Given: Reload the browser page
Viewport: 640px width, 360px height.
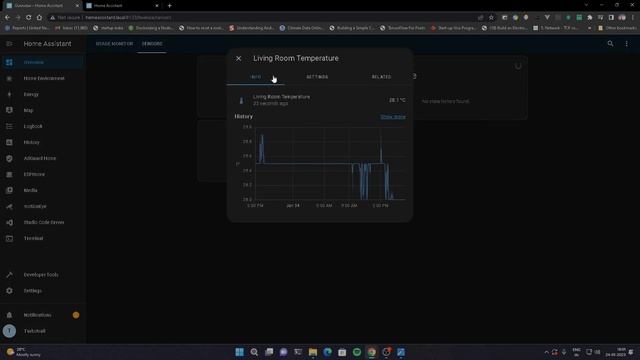Looking at the screenshot, I should (x=28, y=18).
